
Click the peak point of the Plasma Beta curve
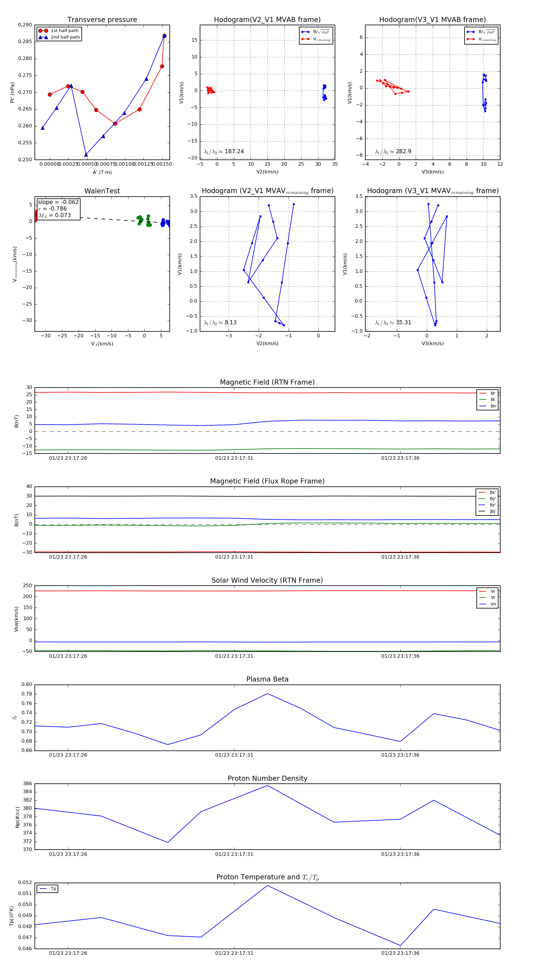[x=267, y=693]
